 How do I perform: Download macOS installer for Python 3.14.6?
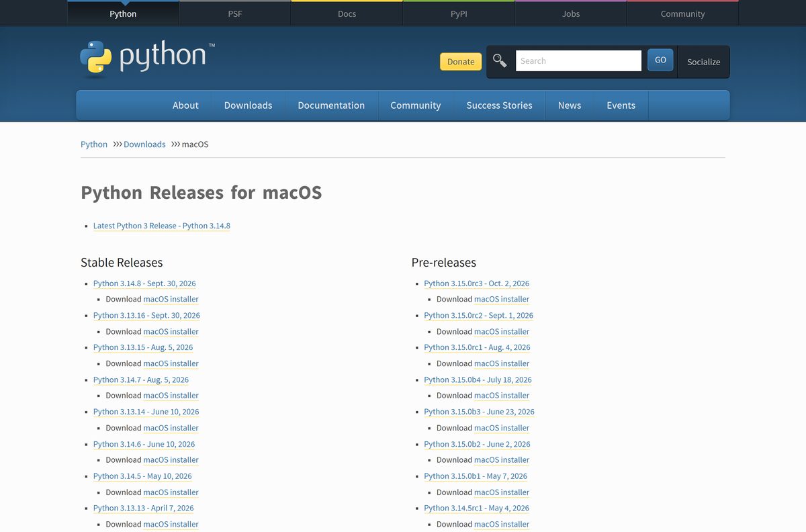(x=171, y=460)
